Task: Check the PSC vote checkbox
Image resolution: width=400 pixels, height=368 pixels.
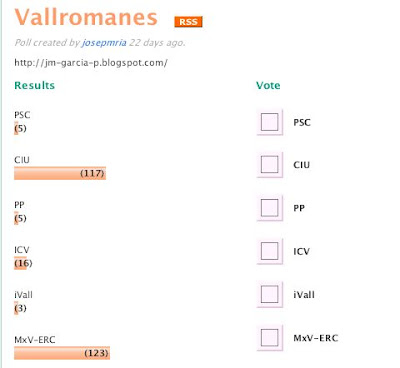Action: point(269,122)
